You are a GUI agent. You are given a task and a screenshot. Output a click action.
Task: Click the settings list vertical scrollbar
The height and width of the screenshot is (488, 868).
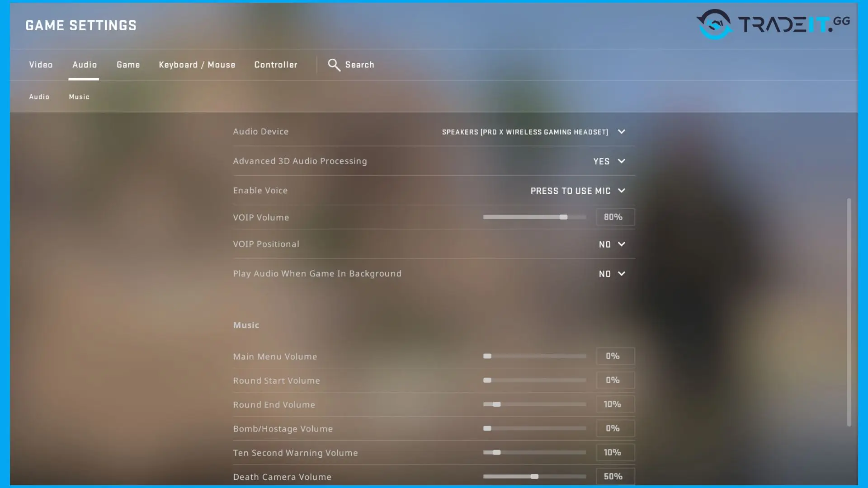(x=849, y=312)
